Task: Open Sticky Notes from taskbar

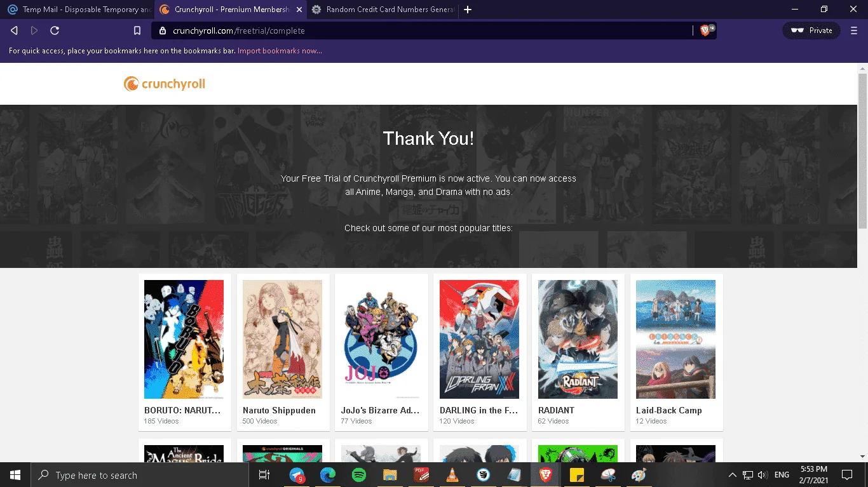Action: pos(576,475)
